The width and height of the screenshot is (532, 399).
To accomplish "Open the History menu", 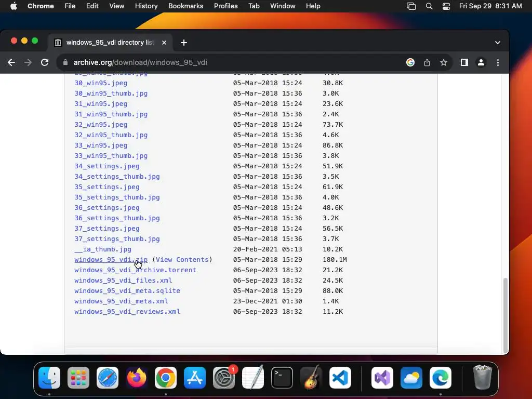I will click(146, 6).
